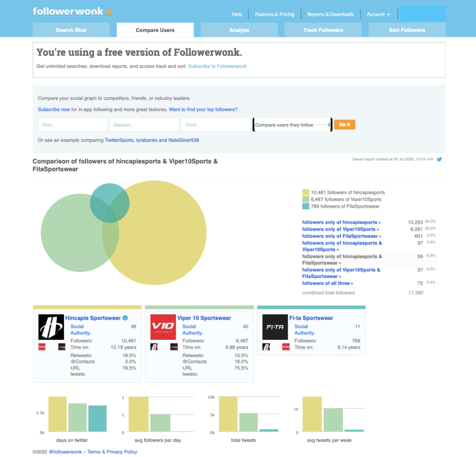Image resolution: width=476 pixels, height=457 pixels.
Task: Open 'followers of all three' link
Action: pyautogui.click(x=328, y=283)
